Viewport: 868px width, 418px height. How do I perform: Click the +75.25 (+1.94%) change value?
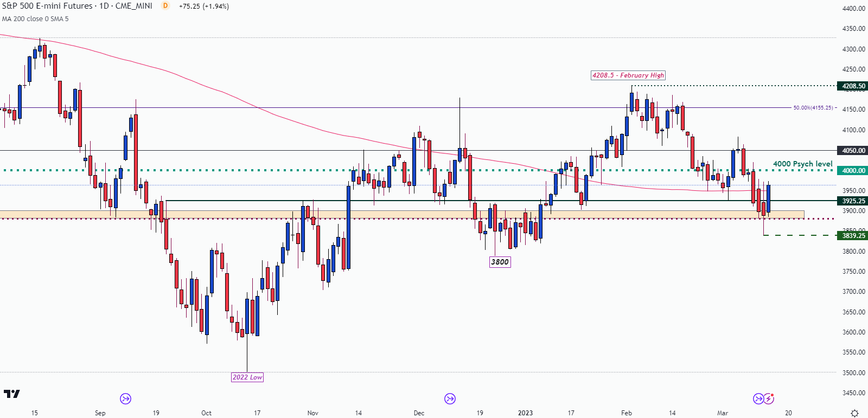(x=204, y=7)
